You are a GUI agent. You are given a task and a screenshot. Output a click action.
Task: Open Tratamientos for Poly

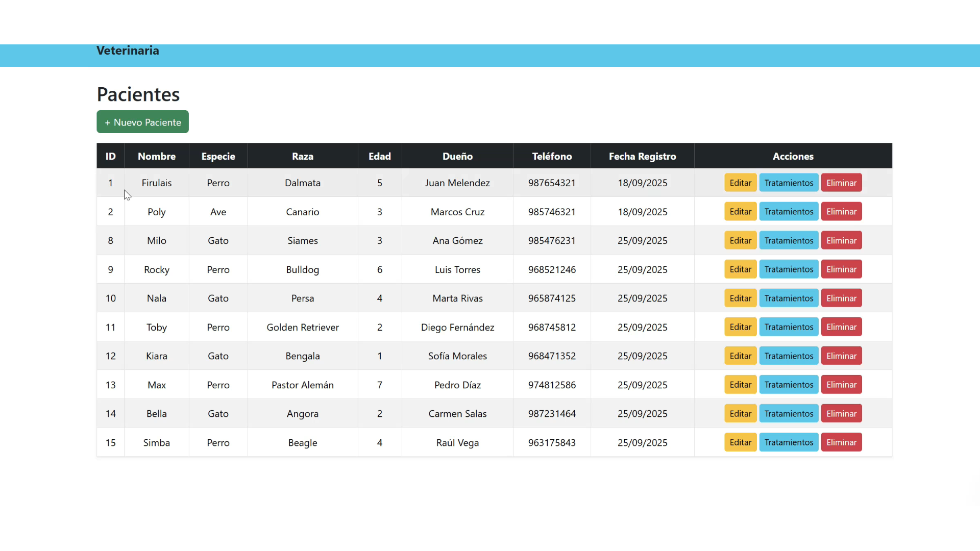click(789, 212)
